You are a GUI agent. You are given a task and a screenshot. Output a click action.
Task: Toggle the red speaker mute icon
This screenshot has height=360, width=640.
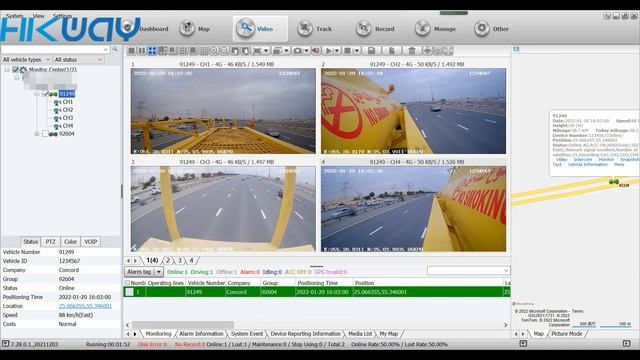[316, 51]
